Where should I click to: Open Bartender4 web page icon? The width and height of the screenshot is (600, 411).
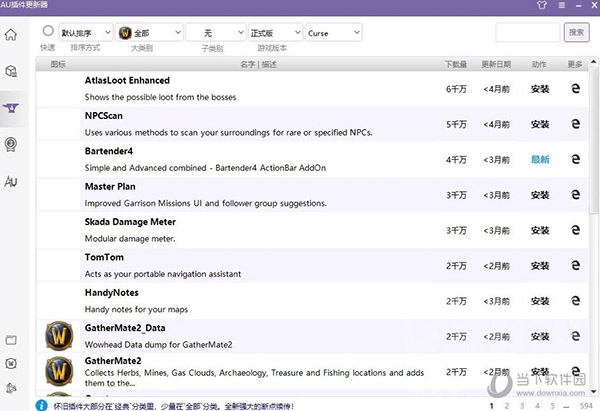coord(575,159)
